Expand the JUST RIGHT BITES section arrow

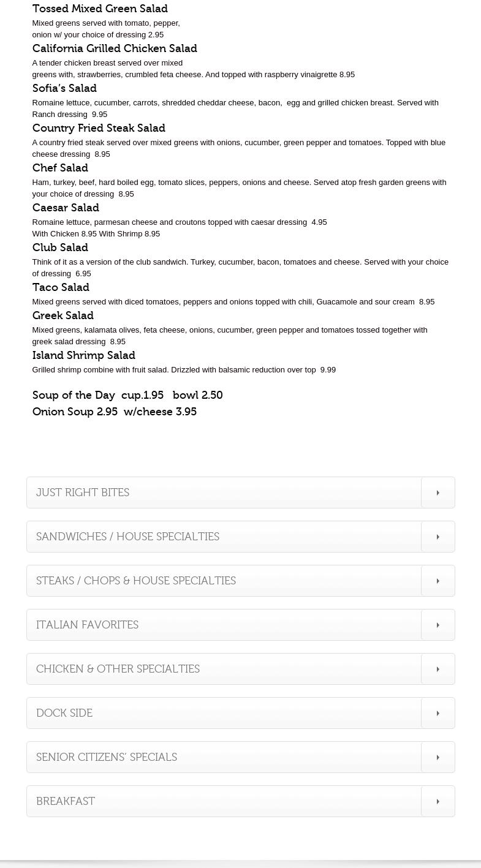[437, 492]
